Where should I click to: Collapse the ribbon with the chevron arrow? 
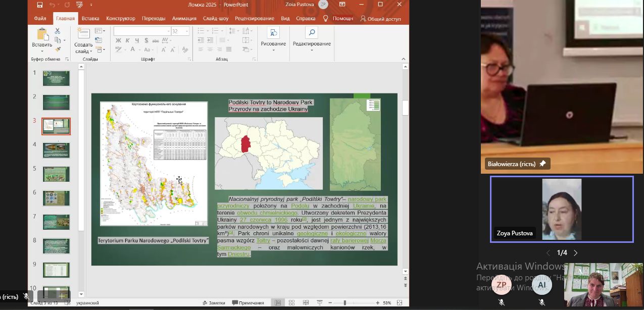404,59
